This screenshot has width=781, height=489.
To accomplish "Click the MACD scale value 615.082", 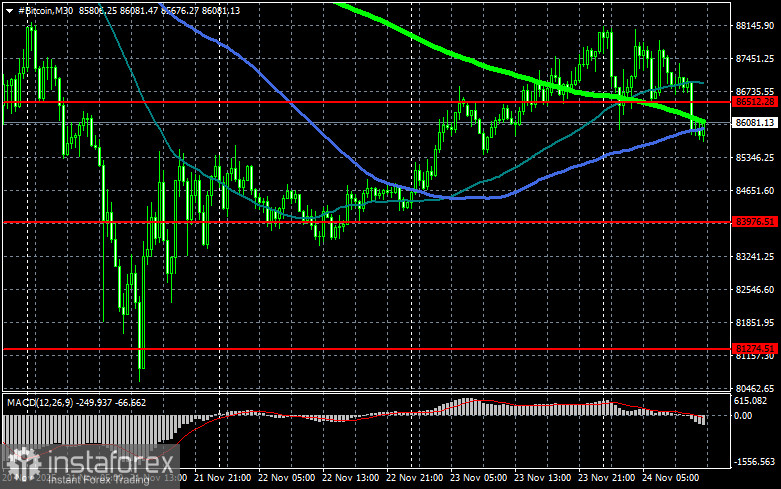I will coord(751,401).
